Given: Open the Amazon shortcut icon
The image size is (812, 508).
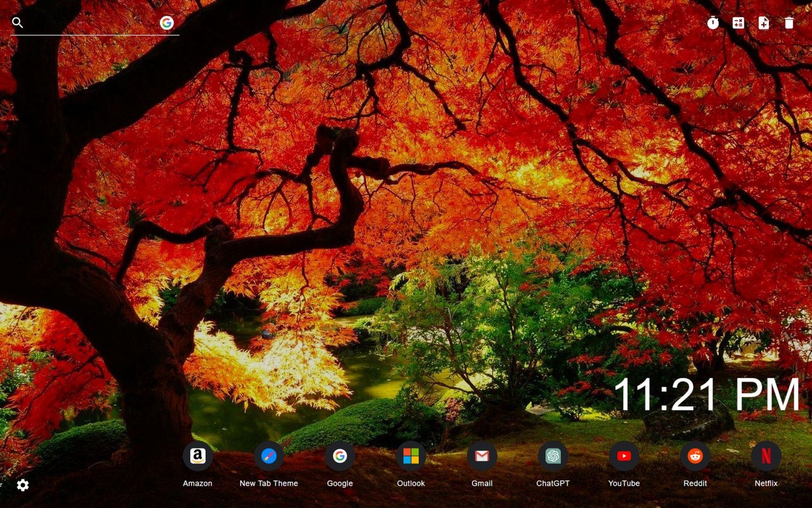Looking at the screenshot, I should pos(198,456).
